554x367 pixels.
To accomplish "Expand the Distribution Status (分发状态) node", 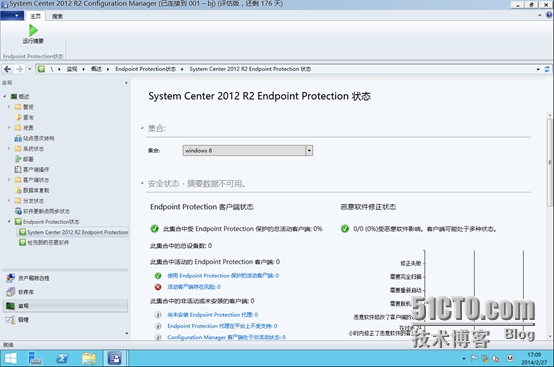I will 9,201.
